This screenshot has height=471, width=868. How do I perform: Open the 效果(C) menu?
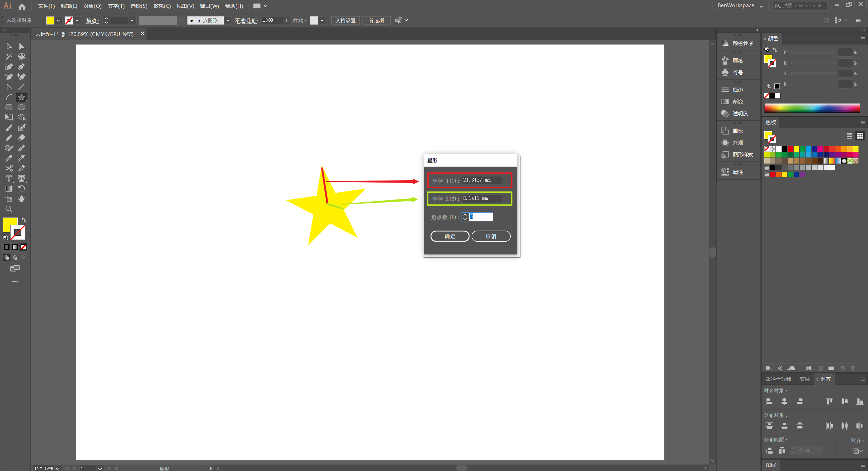tap(162, 6)
